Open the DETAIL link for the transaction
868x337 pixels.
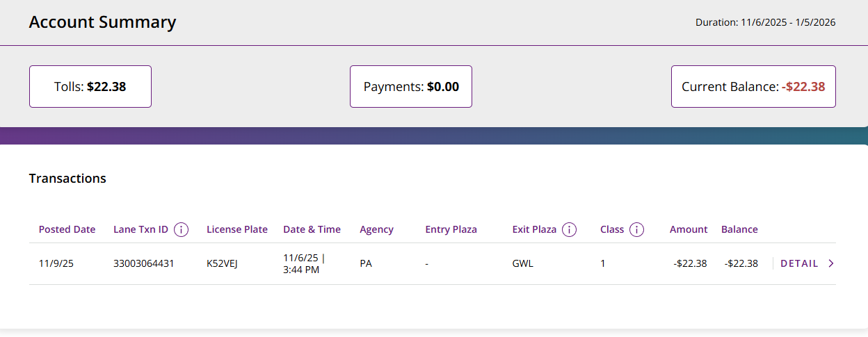click(799, 263)
